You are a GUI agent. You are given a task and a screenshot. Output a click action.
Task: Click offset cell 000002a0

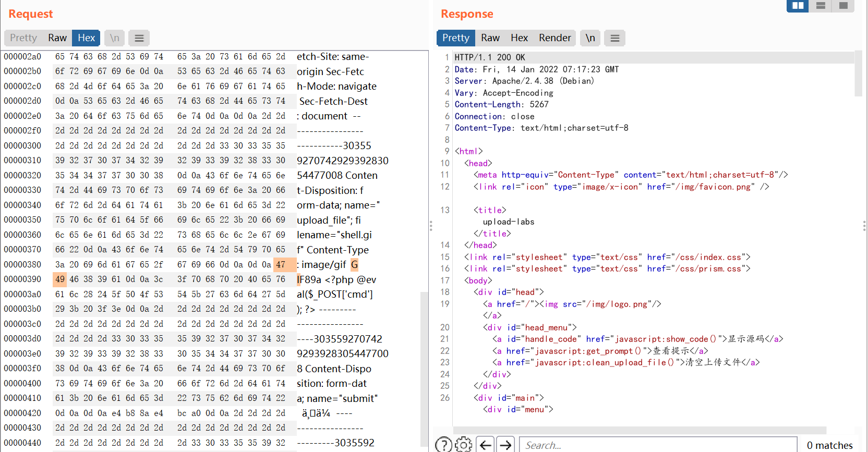coord(22,57)
